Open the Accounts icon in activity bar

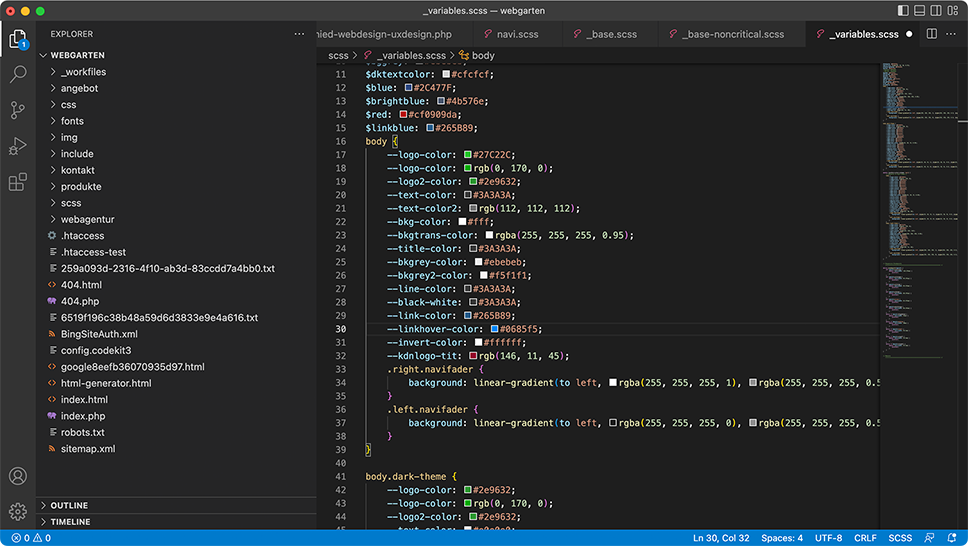point(18,476)
